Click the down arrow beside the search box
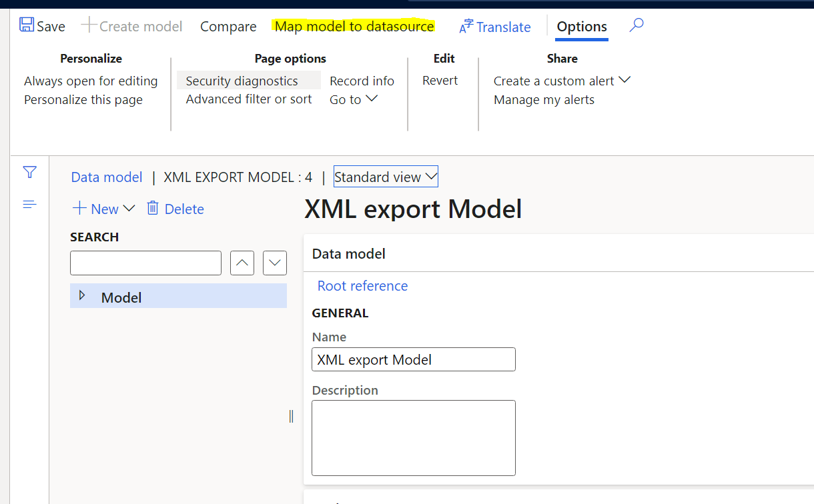Viewport: 814px width, 504px height. 274,263
